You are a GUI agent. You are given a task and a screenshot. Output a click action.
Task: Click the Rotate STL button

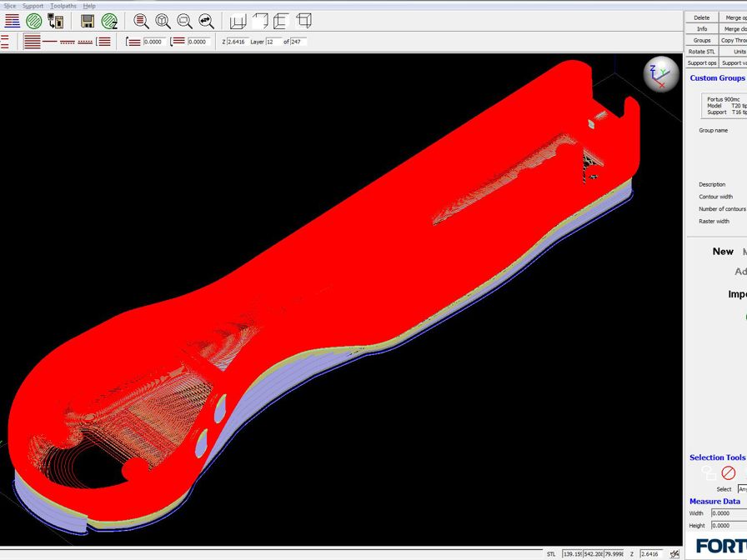tap(702, 51)
